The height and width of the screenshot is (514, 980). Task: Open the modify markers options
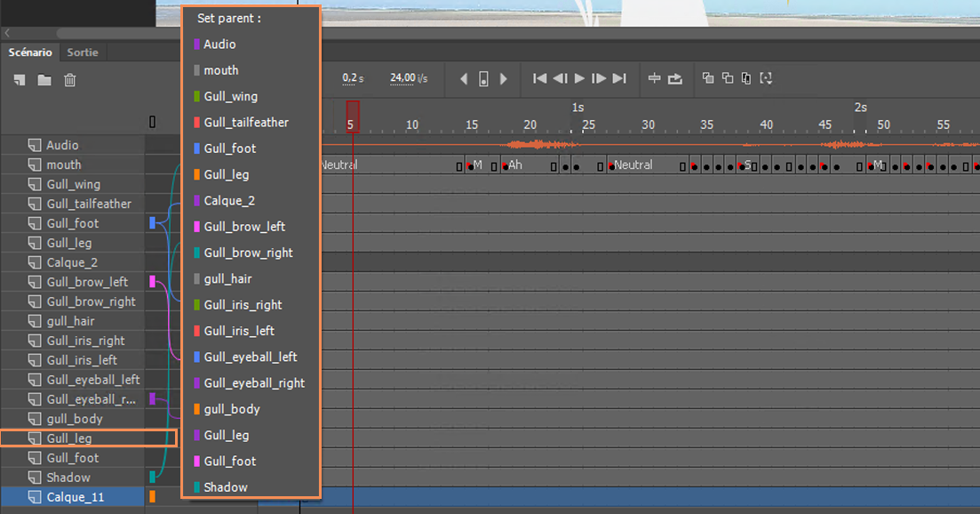[x=766, y=78]
